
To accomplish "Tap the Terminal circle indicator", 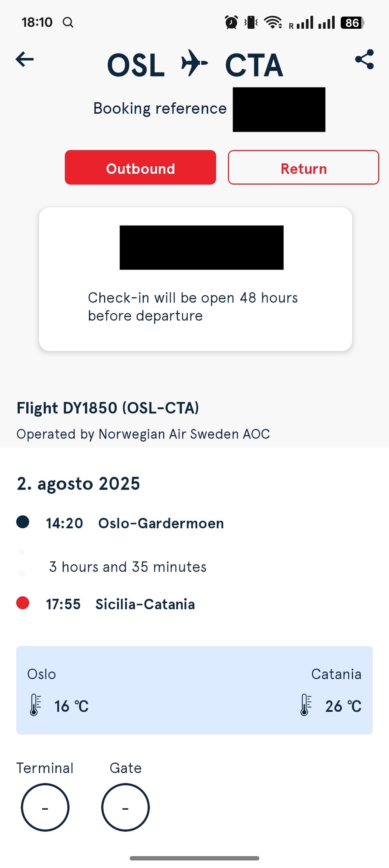I will (x=45, y=808).
